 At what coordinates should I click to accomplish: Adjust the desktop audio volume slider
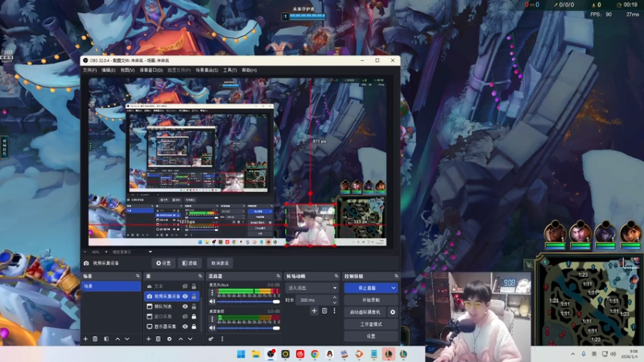(249, 328)
